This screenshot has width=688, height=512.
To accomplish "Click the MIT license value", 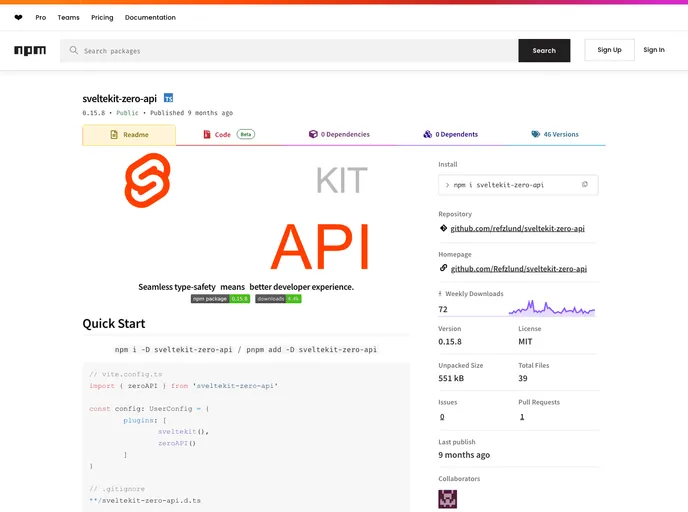I will [525, 342].
